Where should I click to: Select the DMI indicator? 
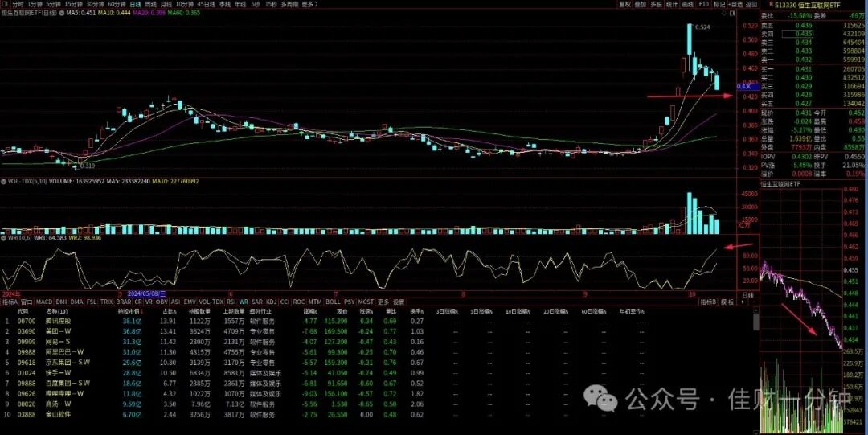tap(61, 302)
